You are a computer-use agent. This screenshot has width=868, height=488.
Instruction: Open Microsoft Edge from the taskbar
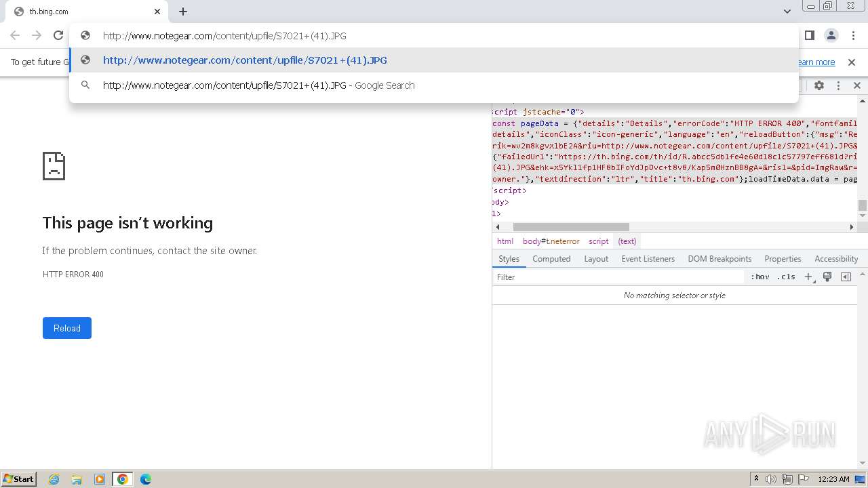pyautogui.click(x=146, y=479)
